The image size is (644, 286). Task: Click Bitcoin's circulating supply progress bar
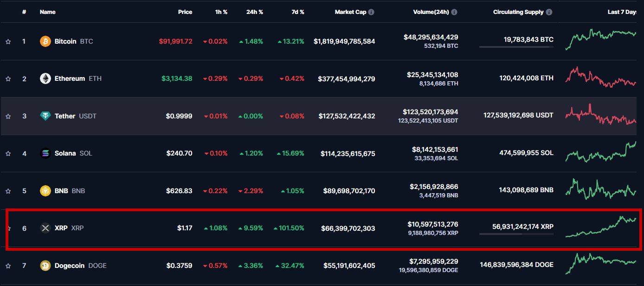tap(516, 46)
